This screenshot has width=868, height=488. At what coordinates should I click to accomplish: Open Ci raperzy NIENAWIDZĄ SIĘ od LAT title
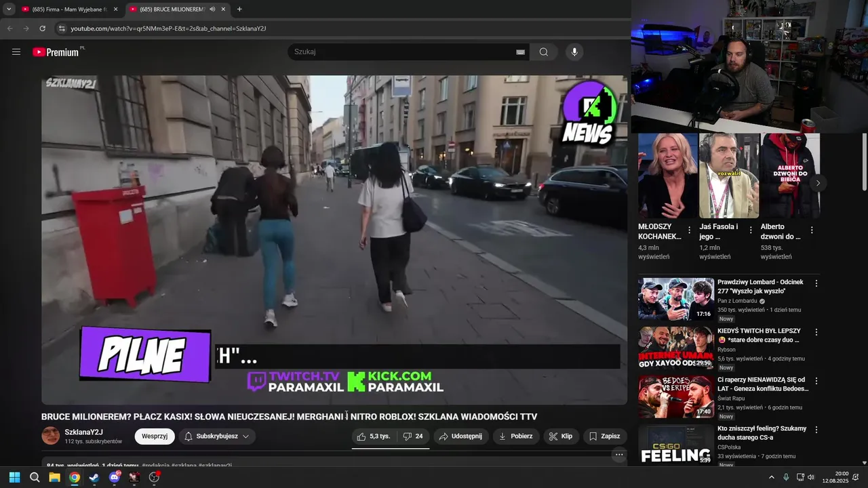pyautogui.click(x=763, y=384)
